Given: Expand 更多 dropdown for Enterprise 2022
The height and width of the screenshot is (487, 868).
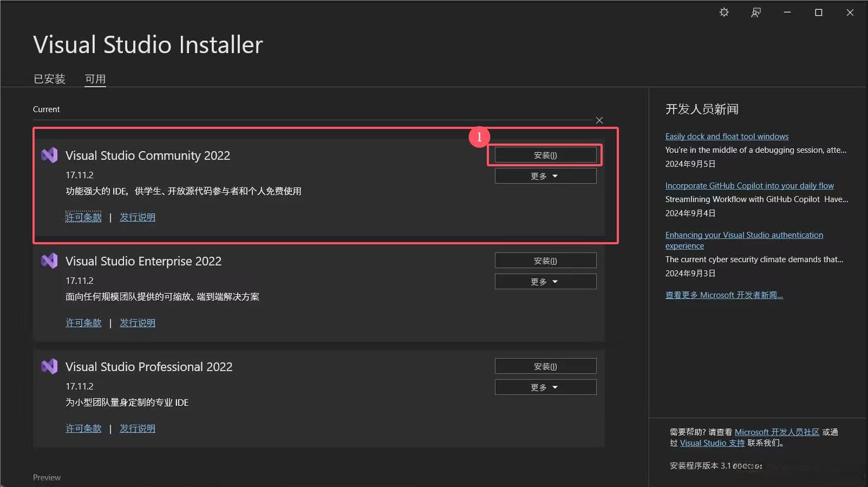Looking at the screenshot, I should pyautogui.click(x=545, y=282).
